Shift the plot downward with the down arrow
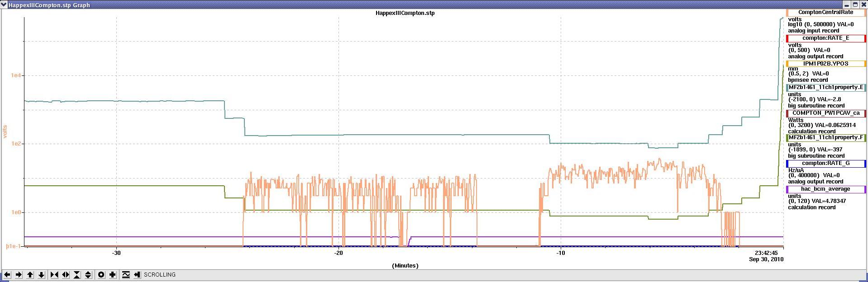This screenshot has width=868, height=282. pyautogui.click(x=41, y=275)
